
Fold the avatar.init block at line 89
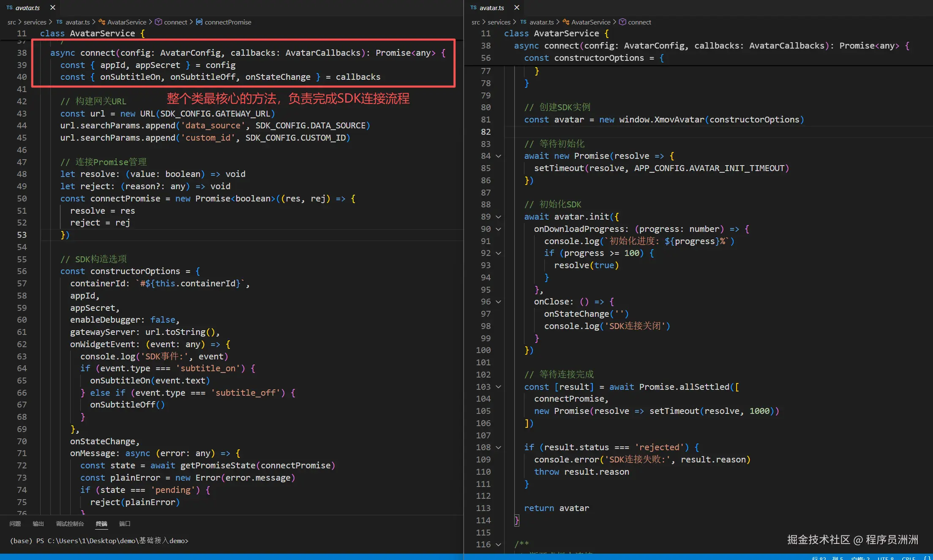499,217
